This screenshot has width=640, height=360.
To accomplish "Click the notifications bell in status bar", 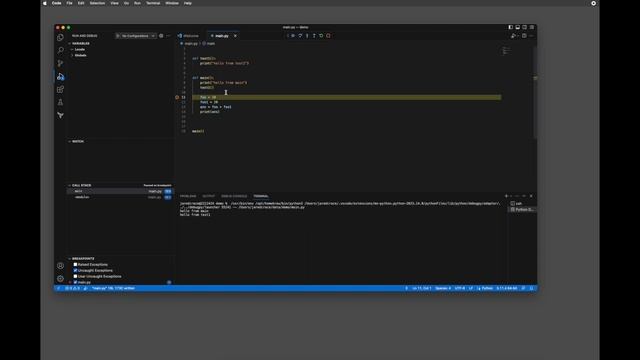I will coord(531,289).
